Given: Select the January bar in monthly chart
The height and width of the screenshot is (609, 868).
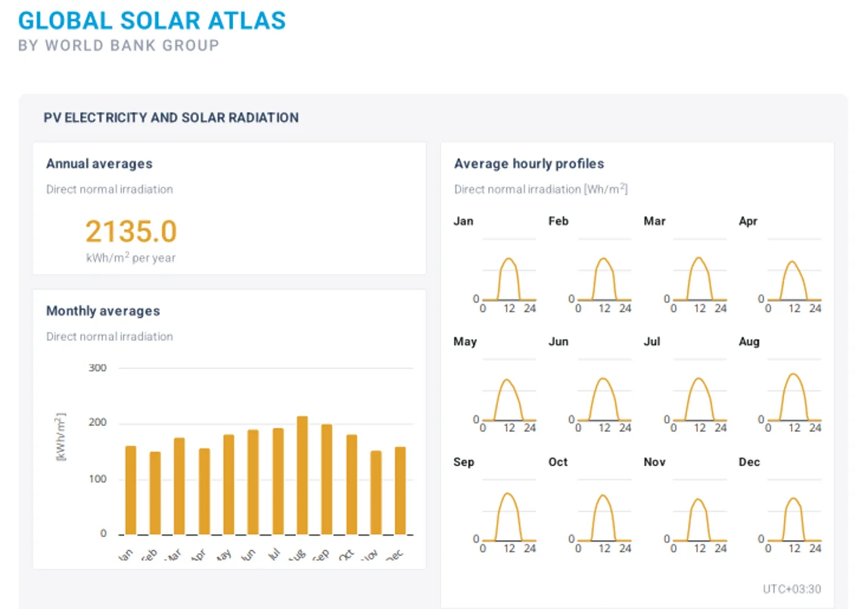Looking at the screenshot, I should [131, 490].
